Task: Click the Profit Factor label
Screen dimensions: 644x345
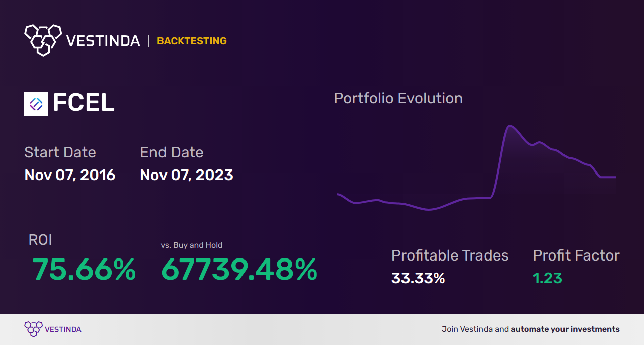Action: pos(576,255)
